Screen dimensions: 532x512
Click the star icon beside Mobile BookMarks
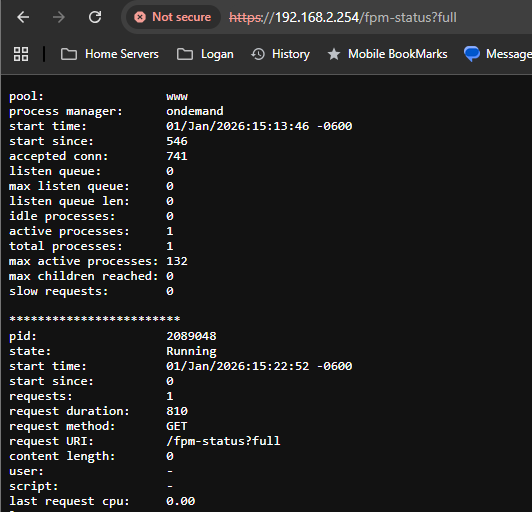(x=334, y=54)
